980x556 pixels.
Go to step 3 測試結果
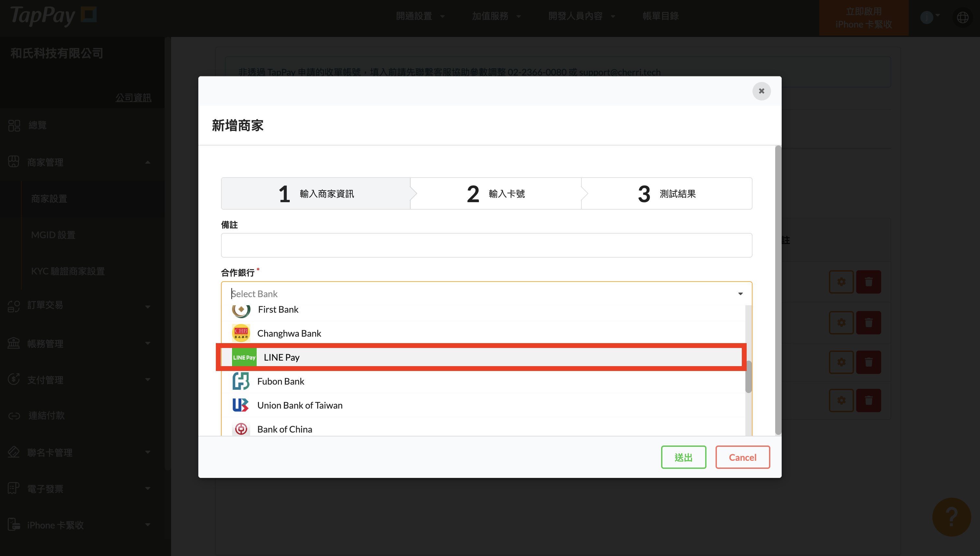(667, 194)
